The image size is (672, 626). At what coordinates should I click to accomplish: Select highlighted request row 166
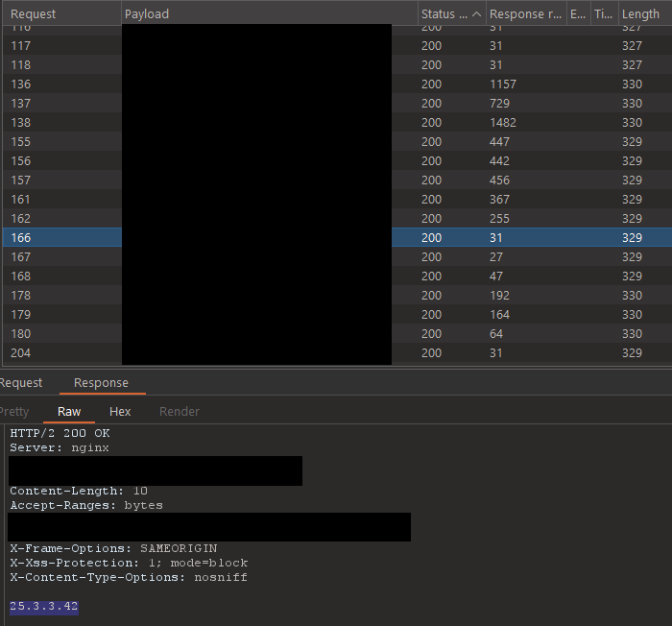coord(337,237)
